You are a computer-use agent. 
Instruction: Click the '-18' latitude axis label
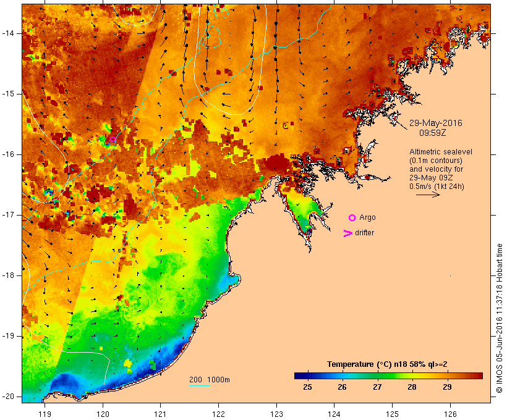pyautogui.click(x=8, y=275)
